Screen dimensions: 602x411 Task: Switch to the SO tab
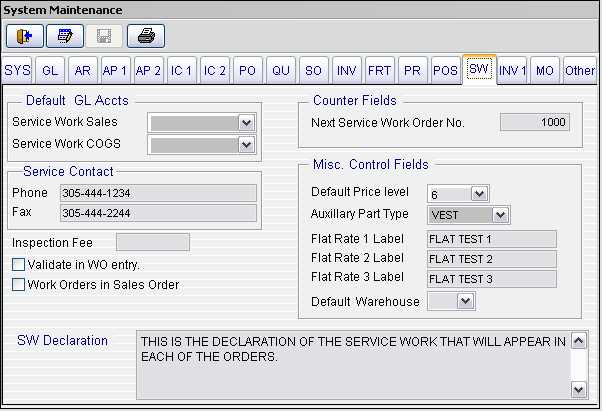pyautogui.click(x=314, y=71)
